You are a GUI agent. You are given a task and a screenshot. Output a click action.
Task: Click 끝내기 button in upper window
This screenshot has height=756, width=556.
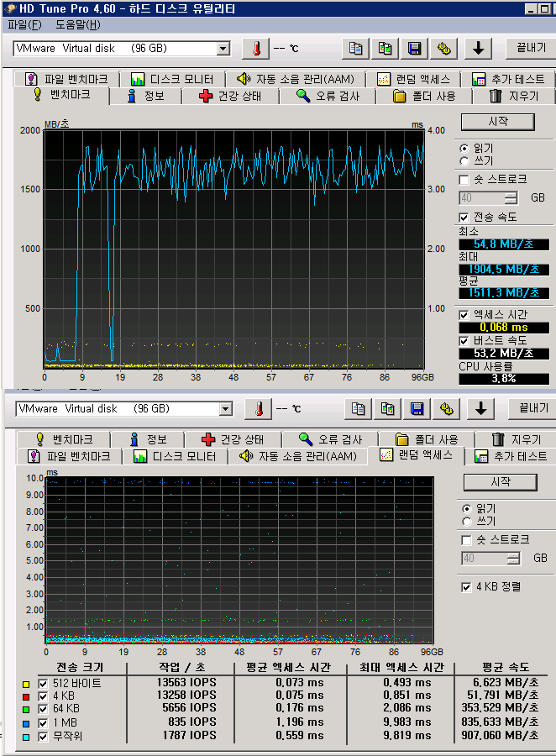point(530,48)
